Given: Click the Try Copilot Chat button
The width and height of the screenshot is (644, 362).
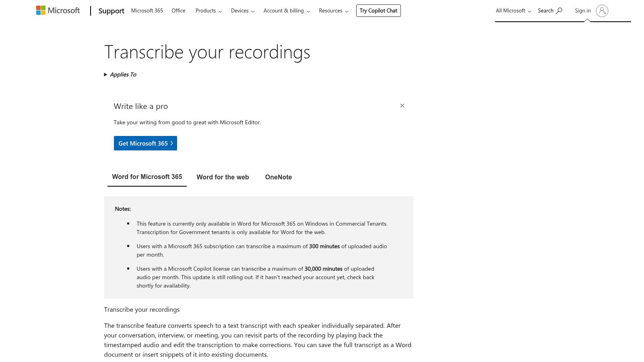Looking at the screenshot, I should (x=378, y=10).
